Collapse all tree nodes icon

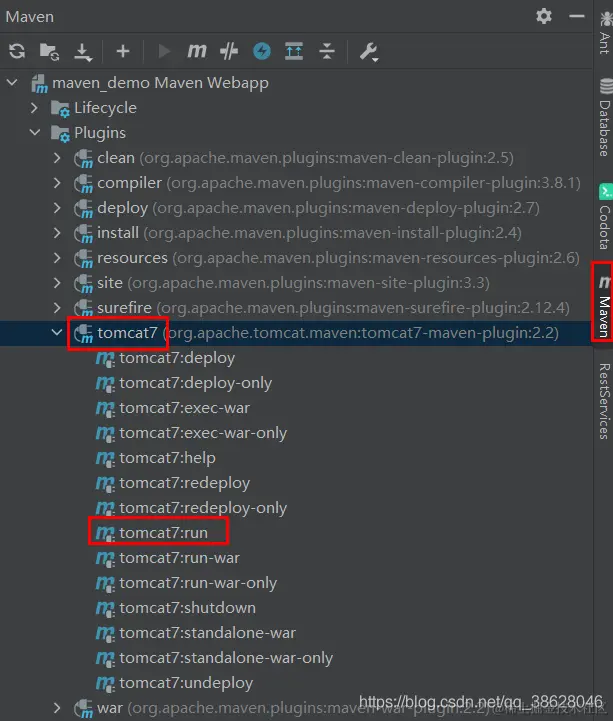click(327, 51)
